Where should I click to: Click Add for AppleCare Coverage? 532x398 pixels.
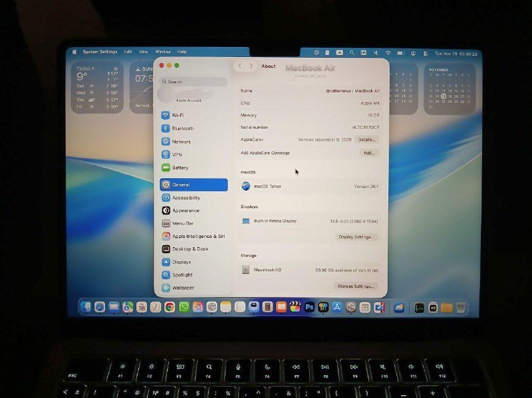[x=368, y=152]
